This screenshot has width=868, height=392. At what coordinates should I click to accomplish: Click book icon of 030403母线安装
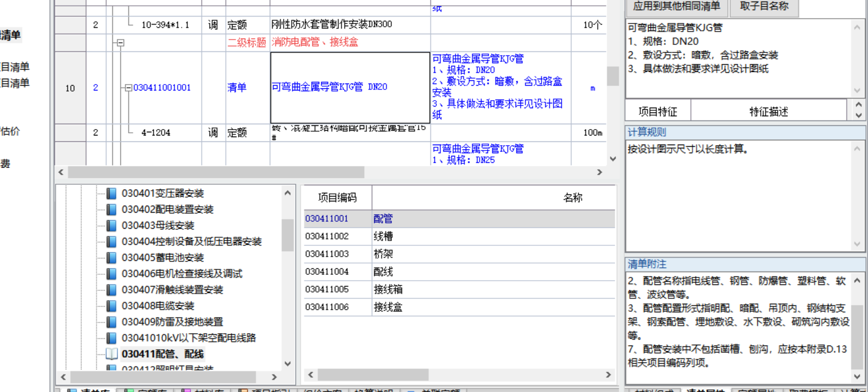[111, 225]
